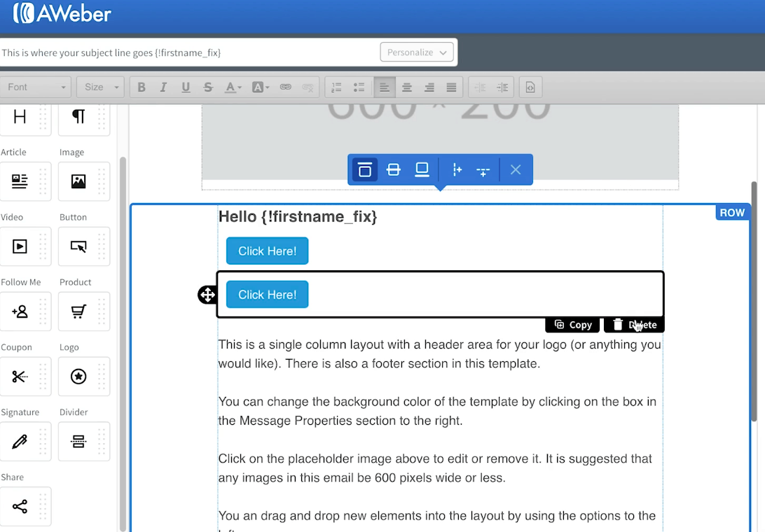The height and width of the screenshot is (532, 765).
Task: Open the Size dropdown
Action: tap(100, 87)
